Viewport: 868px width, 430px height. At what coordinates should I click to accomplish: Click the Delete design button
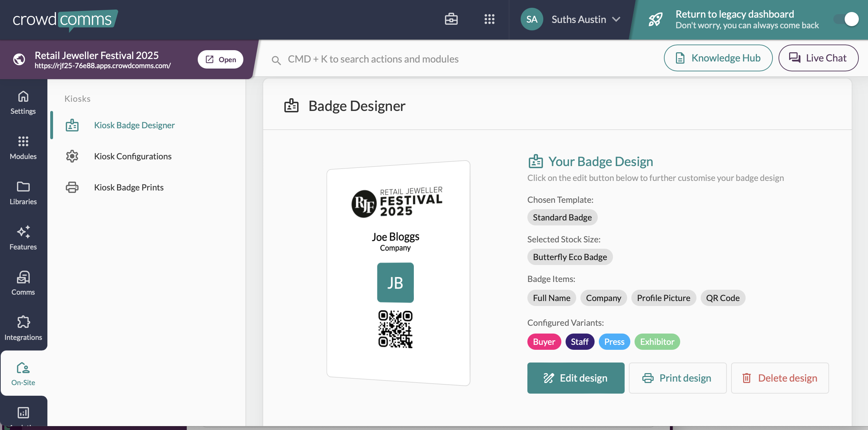point(780,378)
